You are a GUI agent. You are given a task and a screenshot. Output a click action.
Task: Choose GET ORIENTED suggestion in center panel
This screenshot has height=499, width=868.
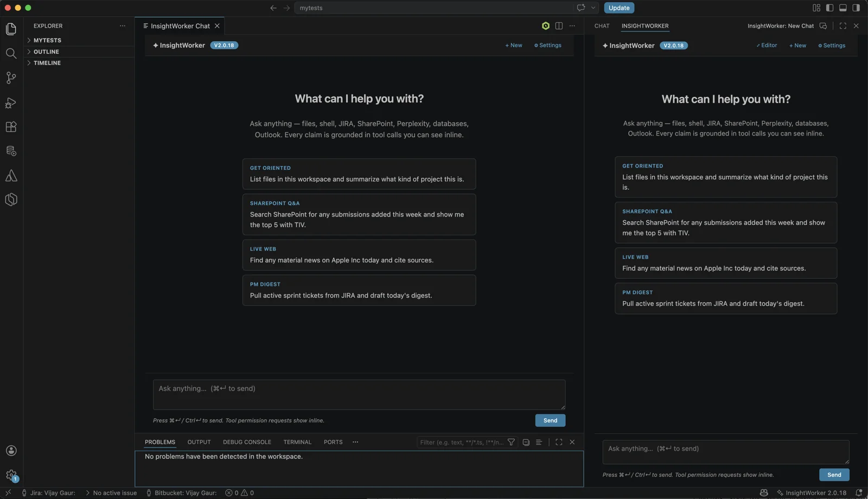click(x=359, y=174)
